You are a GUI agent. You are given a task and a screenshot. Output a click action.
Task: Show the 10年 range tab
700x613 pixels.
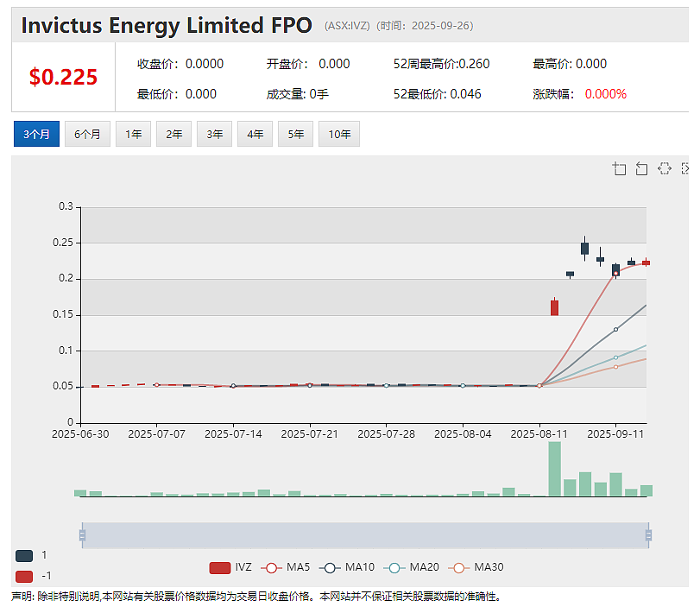339,134
